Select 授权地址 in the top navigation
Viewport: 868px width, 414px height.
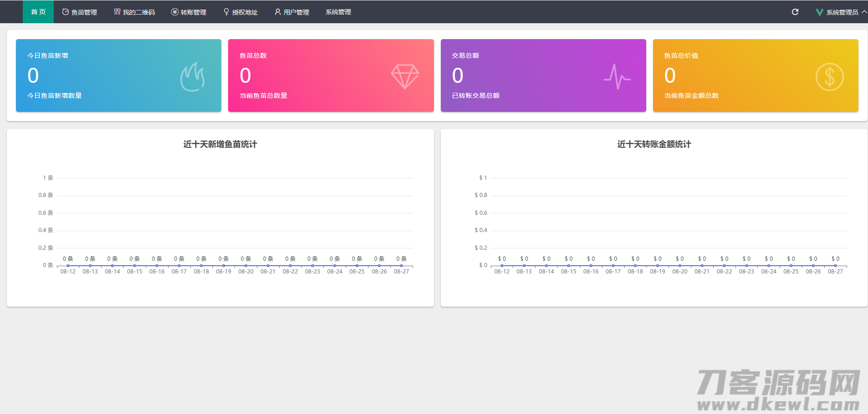click(240, 12)
